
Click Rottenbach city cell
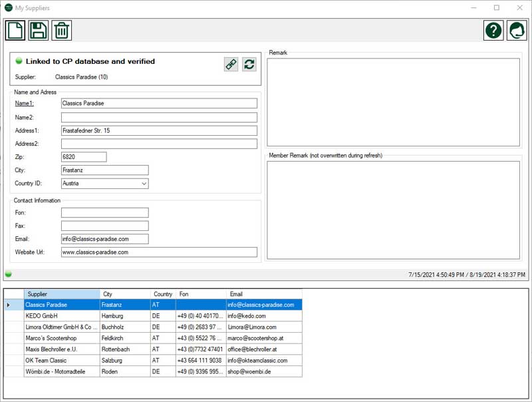pyautogui.click(x=125, y=349)
